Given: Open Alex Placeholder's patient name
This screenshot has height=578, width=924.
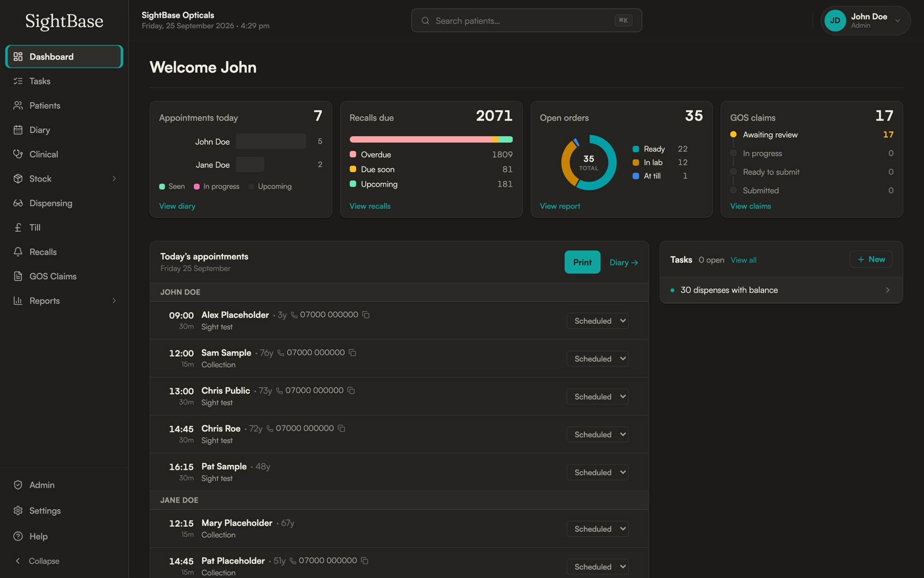Looking at the screenshot, I should [235, 314].
